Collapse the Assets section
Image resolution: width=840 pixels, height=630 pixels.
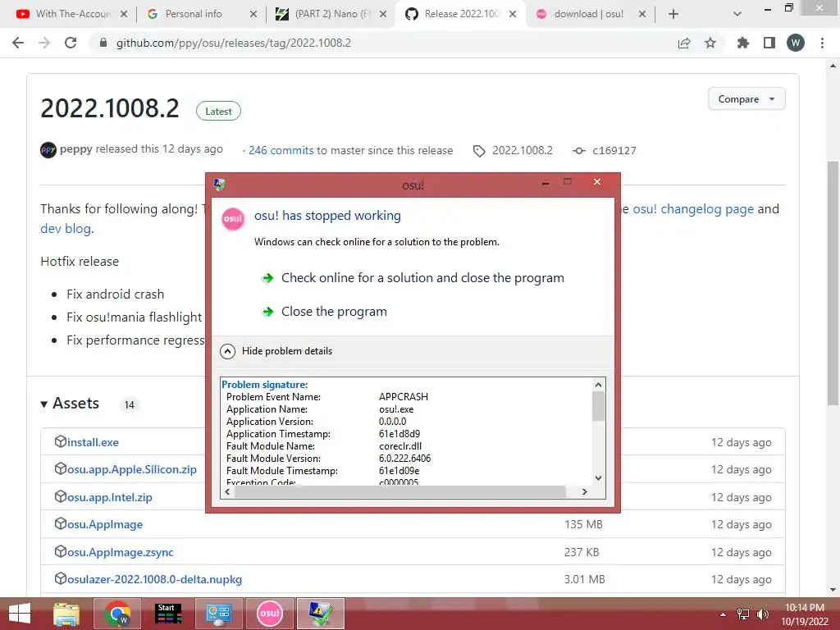point(70,404)
